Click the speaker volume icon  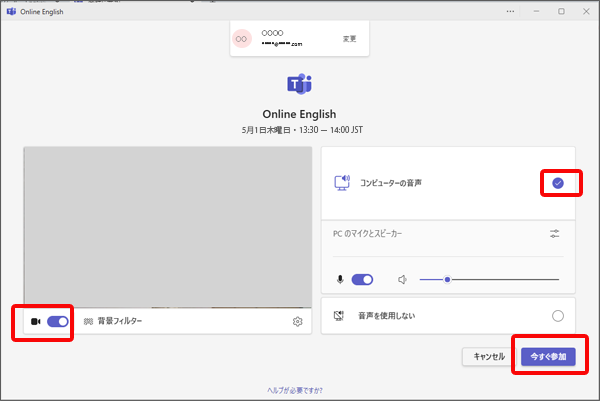click(x=402, y=280)
